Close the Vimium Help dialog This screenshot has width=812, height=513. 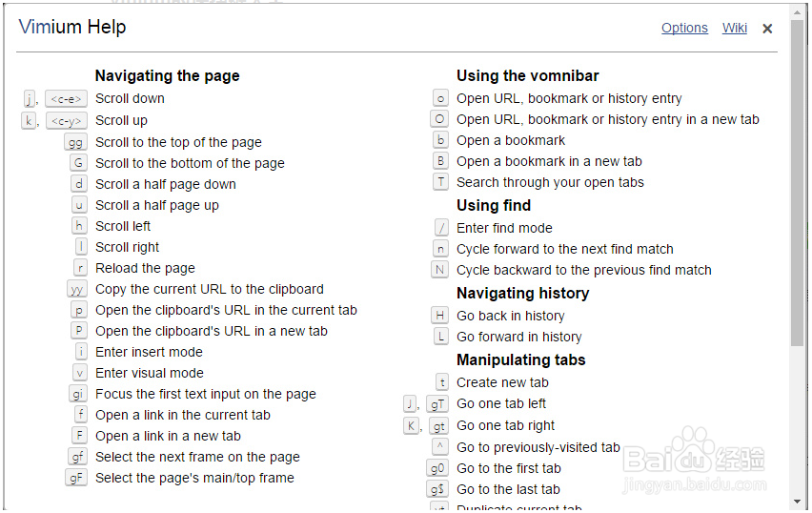pyautogui.click(x=767, y=29)
